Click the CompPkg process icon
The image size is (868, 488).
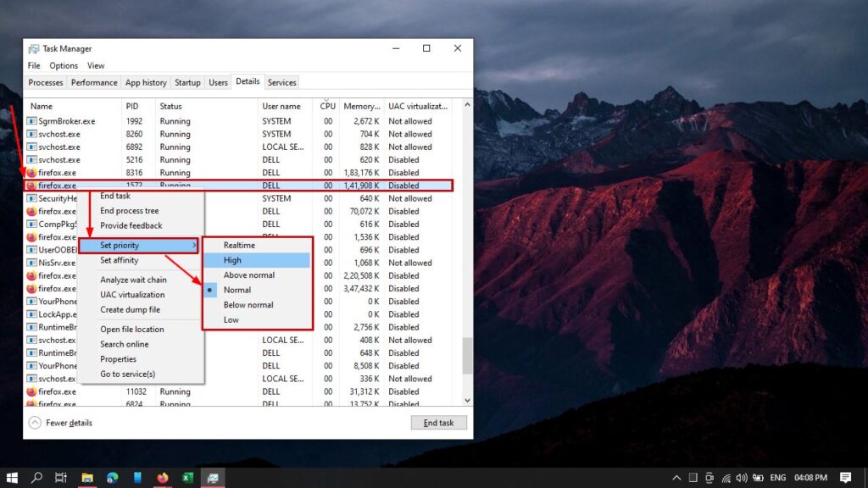(x=31, y=224)
